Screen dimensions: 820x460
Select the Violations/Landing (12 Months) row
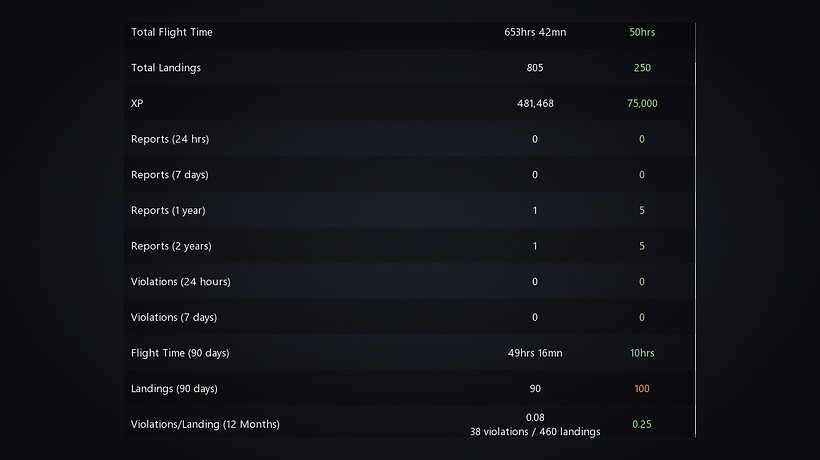click(205, 424)
